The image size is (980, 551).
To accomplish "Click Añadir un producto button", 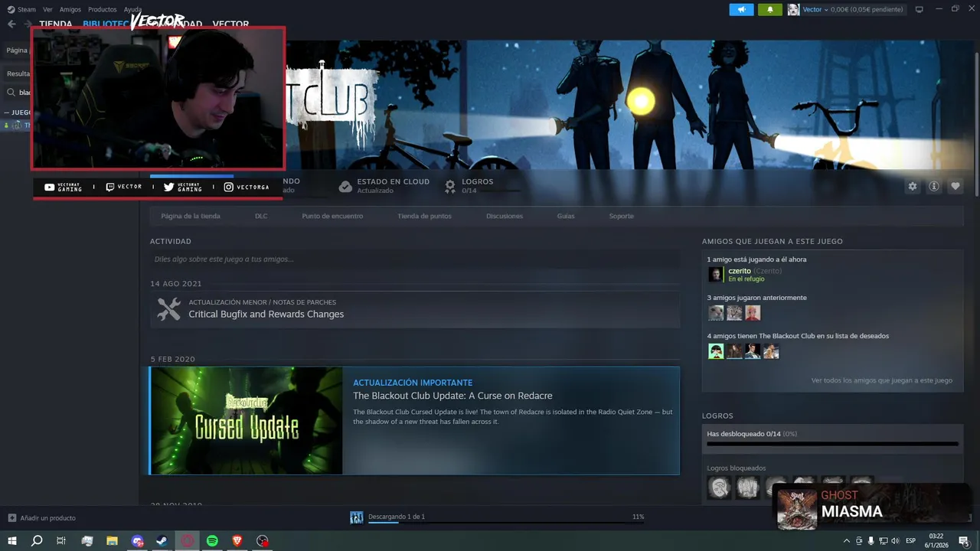I will pos(41,518).
